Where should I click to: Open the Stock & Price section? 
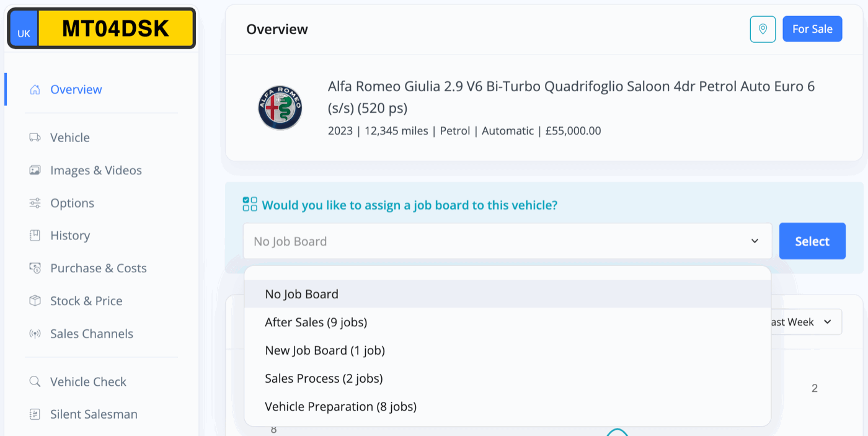pyautogui.click(x=86, y=301)
